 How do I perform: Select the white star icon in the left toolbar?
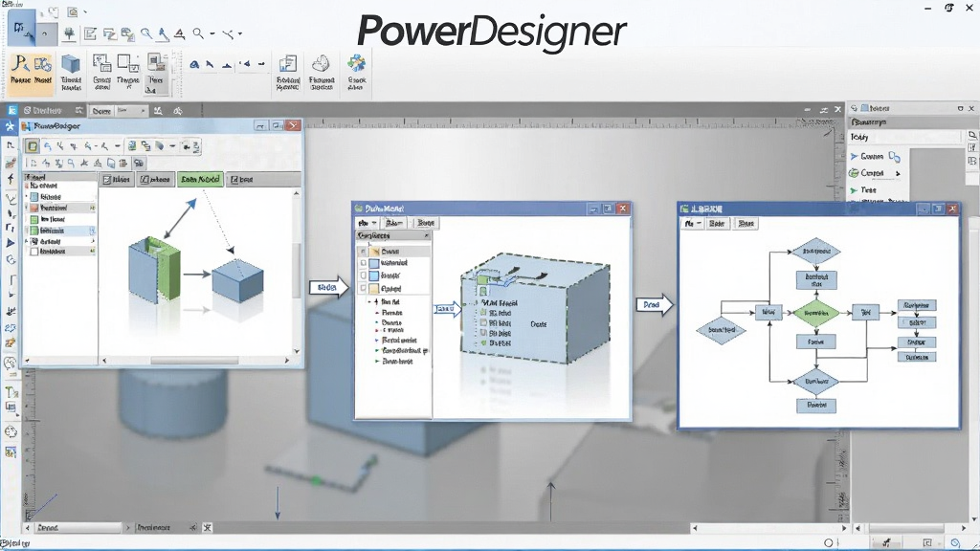10,126
